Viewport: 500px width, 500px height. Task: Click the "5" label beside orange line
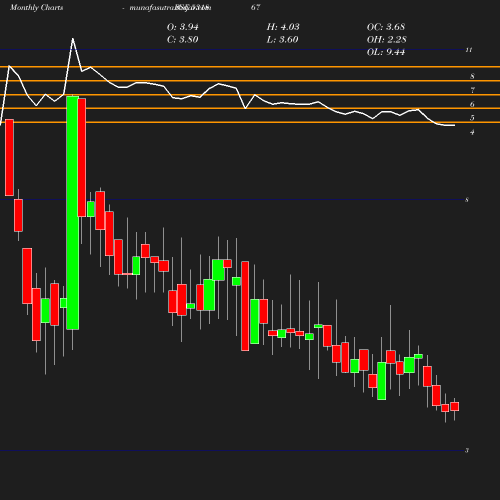point(472,118)
